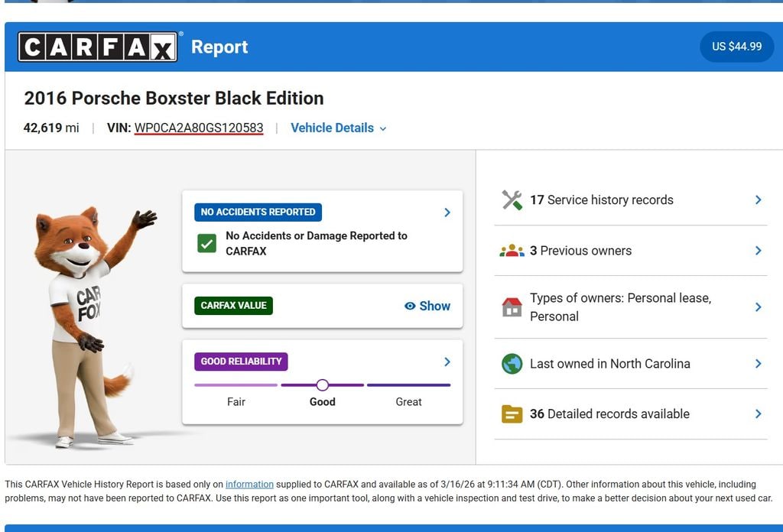Screen dimensions: 783x532
Task: Follow the information link in disclaimer
Action: 249,484
